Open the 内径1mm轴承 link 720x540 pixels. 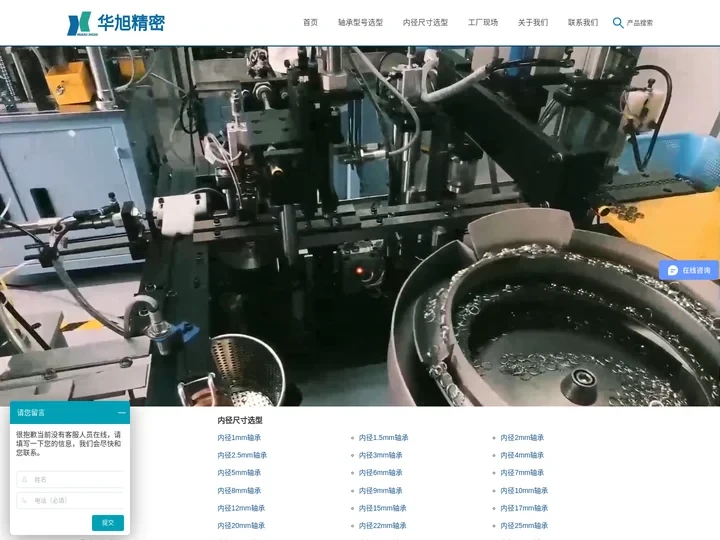(x=239, y=438)
